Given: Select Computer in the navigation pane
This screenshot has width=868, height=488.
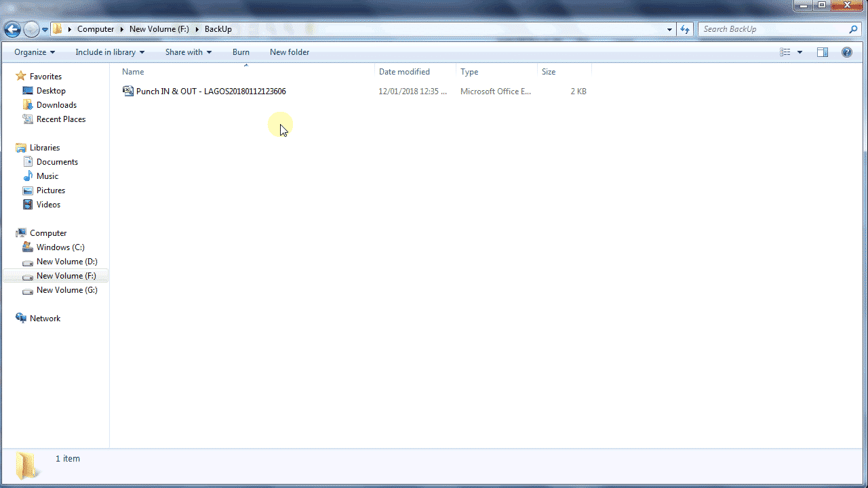Looking at the screenshot, I should coord(48,233).
